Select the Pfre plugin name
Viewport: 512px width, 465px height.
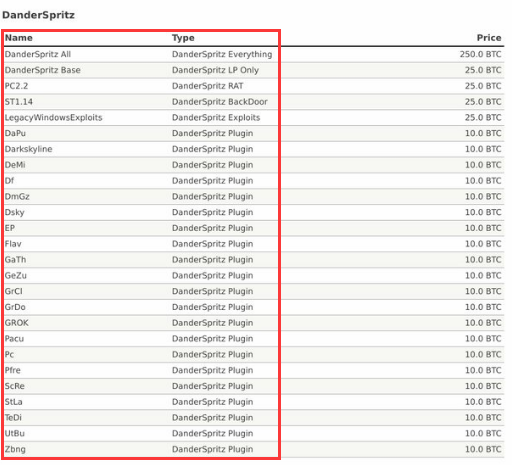coord(13,370)
